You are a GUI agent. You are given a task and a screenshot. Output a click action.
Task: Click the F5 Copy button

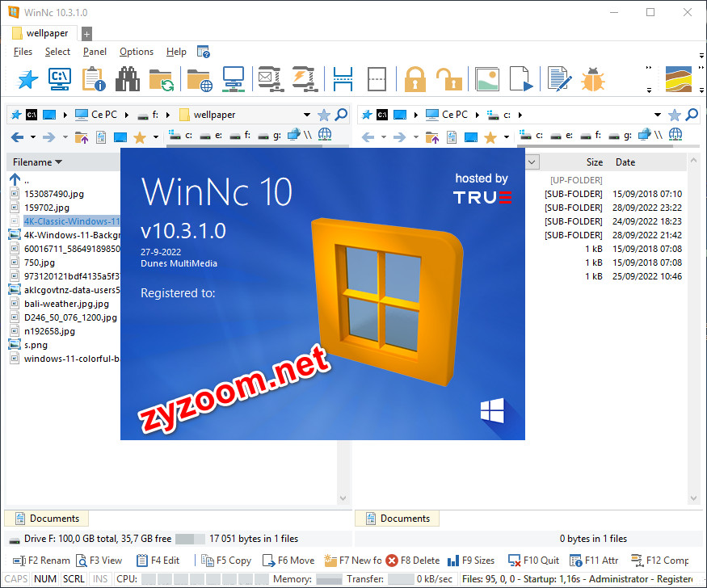click(226, 561)
